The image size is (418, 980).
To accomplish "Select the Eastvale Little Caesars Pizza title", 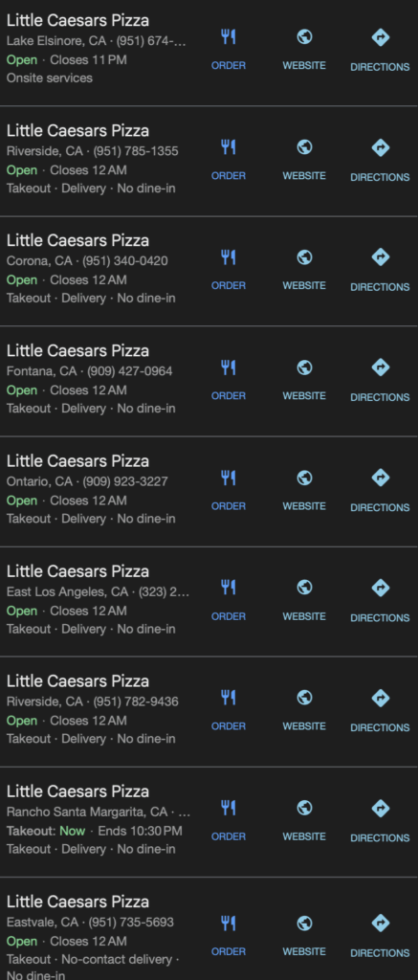I will tap(77, 902).
